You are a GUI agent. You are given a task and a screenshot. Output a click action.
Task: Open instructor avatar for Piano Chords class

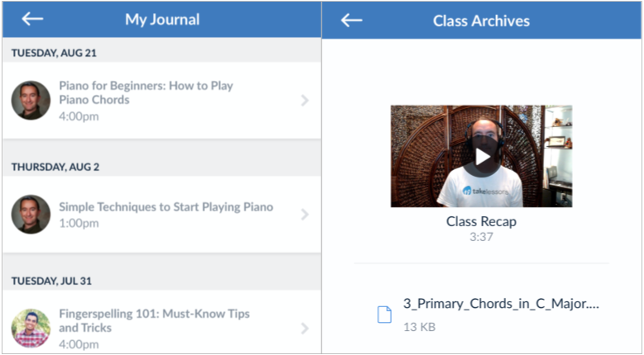click(x=31, y=101)
